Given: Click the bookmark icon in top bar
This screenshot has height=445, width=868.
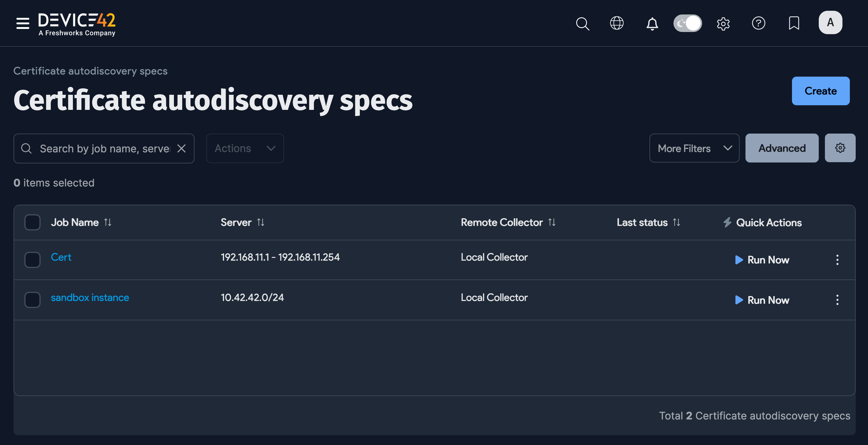Looking at the screenshot, I should (794, 24).
